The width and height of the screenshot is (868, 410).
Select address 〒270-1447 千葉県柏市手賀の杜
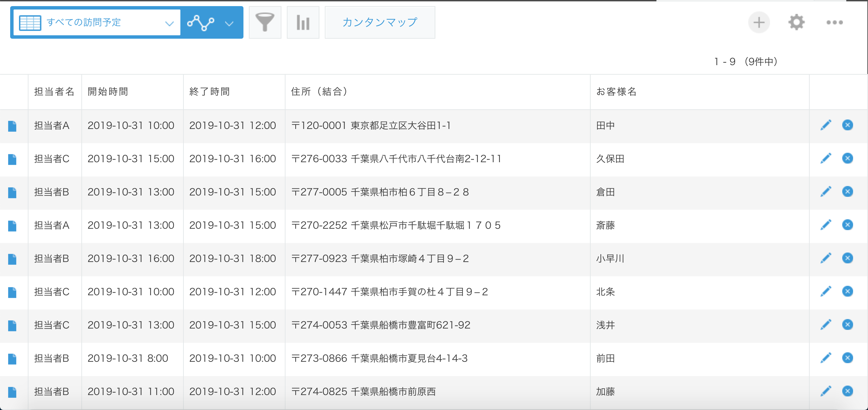390,292
